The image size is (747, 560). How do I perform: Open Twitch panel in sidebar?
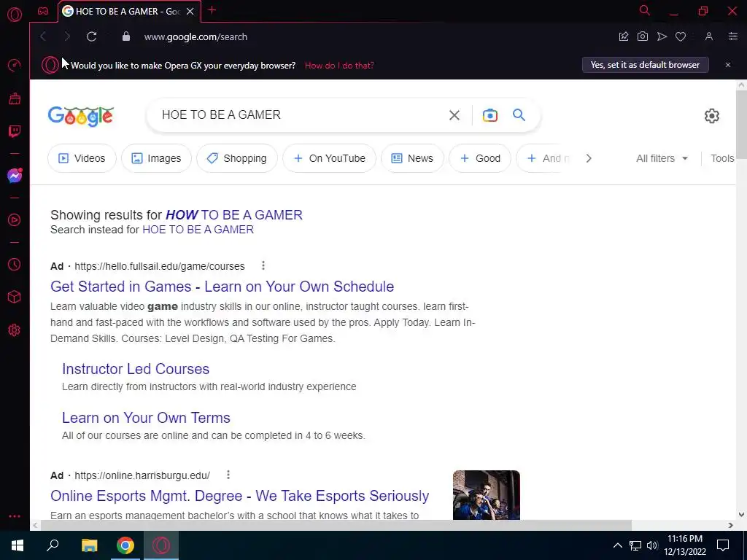[15, 131]
